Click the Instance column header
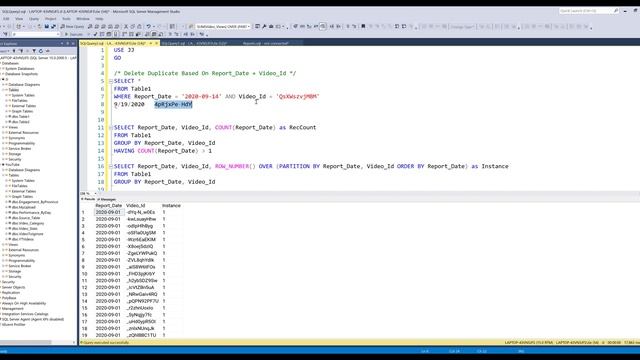 (x=171, y=206)
